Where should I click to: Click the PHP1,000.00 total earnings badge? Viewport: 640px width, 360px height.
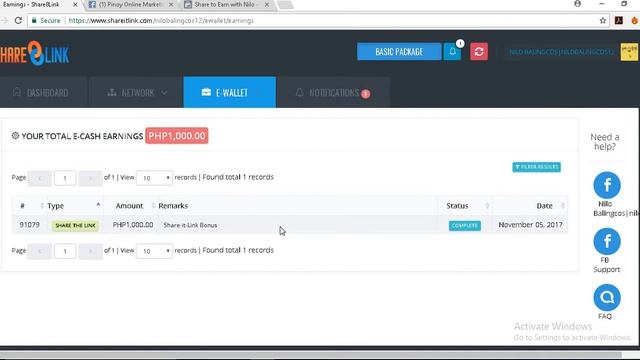pyautogui.click(x=177, y=136)
